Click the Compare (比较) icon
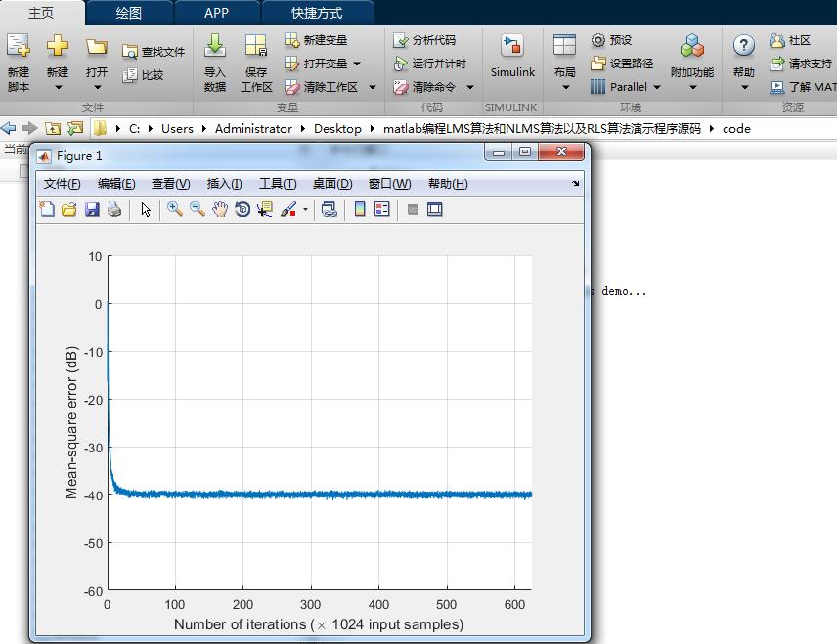This screenshot has width=837, height=644. pos(130,75)
